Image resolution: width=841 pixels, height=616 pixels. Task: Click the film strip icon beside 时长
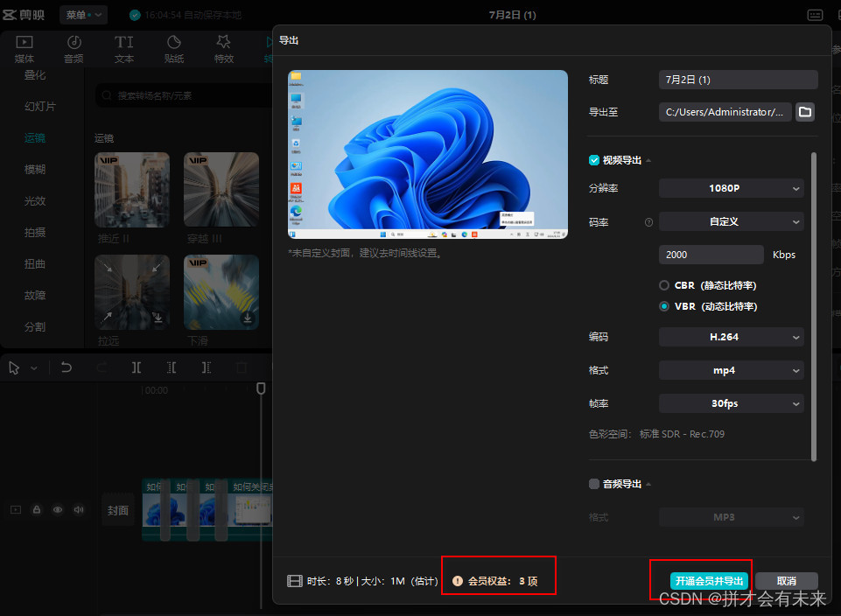coord(295,581)
